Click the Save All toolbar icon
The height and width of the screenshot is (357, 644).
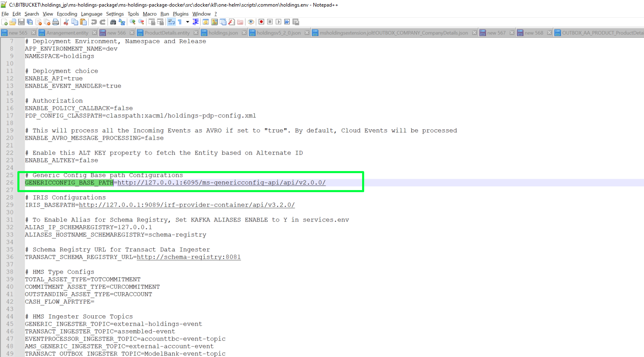pos(30,22)
